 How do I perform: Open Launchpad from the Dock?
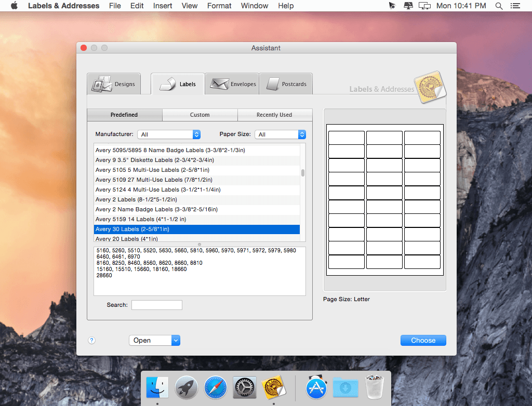[187, 387]
